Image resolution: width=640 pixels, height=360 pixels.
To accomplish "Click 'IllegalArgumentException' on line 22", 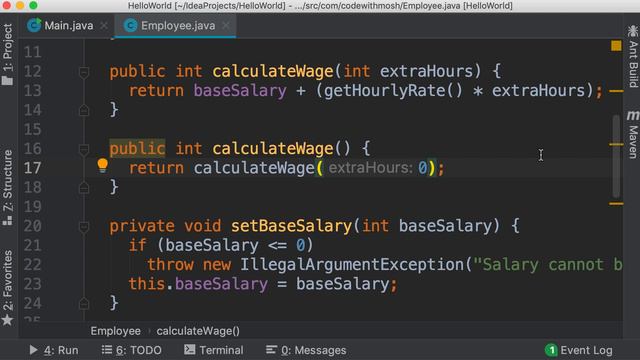I will tap(352, 264).
